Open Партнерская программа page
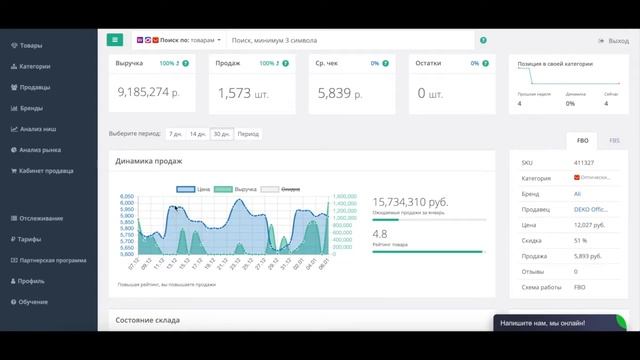 [x=49, y=260]
